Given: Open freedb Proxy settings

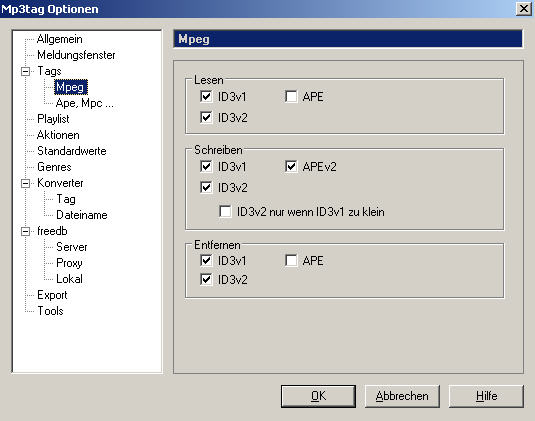Looking at the screenshot, I should pyautogui.click(x=69, y=263).
